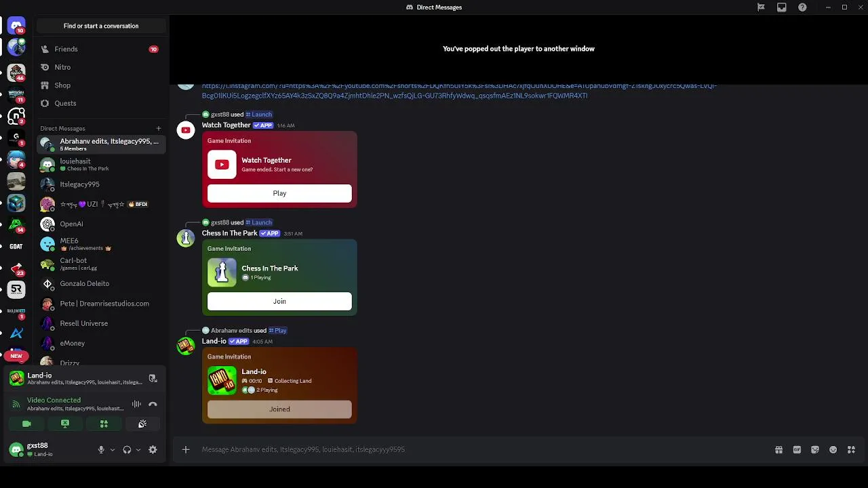Open the Nitro tab
868x488 pixels.
(101, 67)
